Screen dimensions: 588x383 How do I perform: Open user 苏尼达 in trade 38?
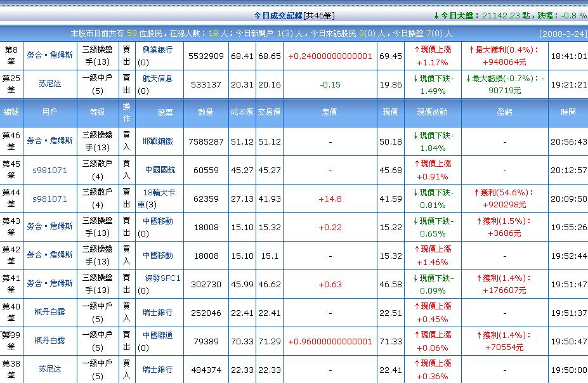49,370
